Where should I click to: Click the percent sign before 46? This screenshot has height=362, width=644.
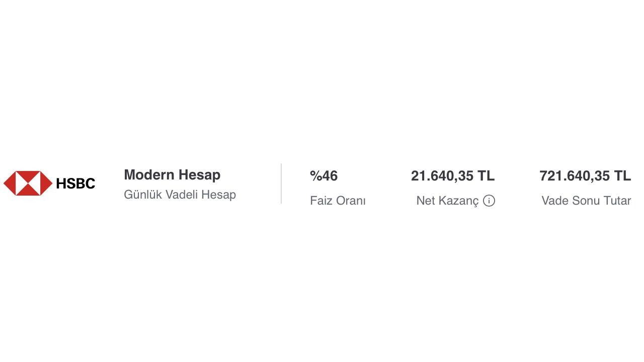tap(315, 176)
